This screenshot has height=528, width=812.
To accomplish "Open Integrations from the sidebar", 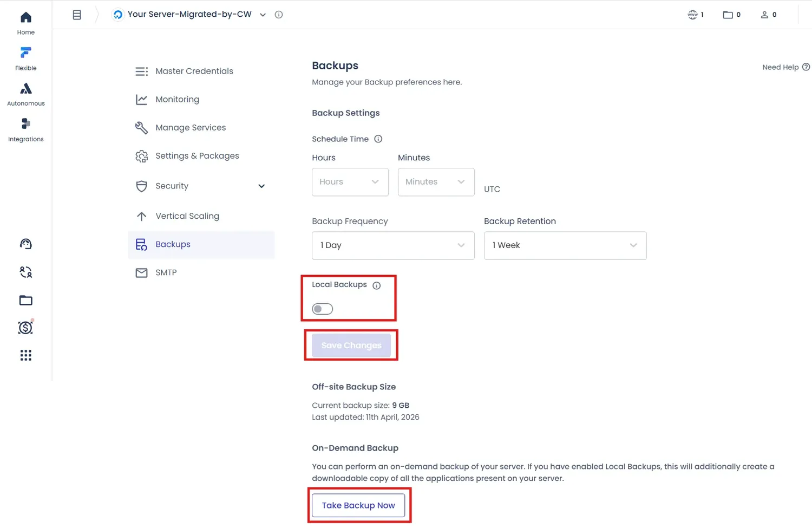I will click(25, 131).
